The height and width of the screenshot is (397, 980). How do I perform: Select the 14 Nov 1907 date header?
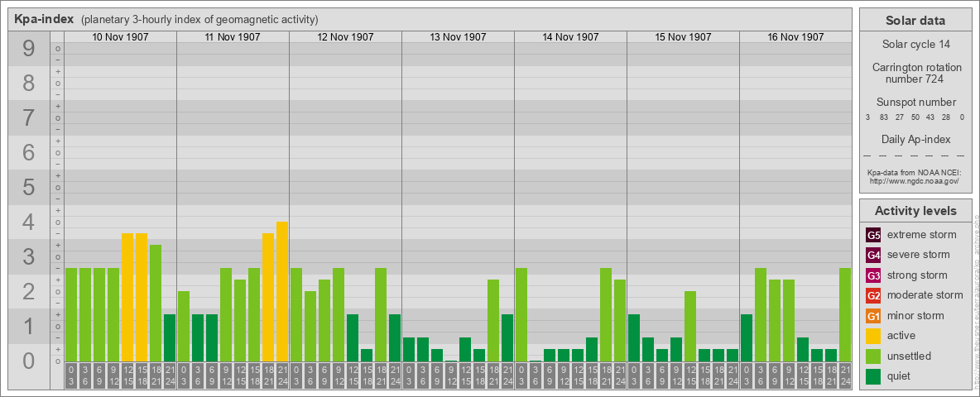[x=570, y=37]
